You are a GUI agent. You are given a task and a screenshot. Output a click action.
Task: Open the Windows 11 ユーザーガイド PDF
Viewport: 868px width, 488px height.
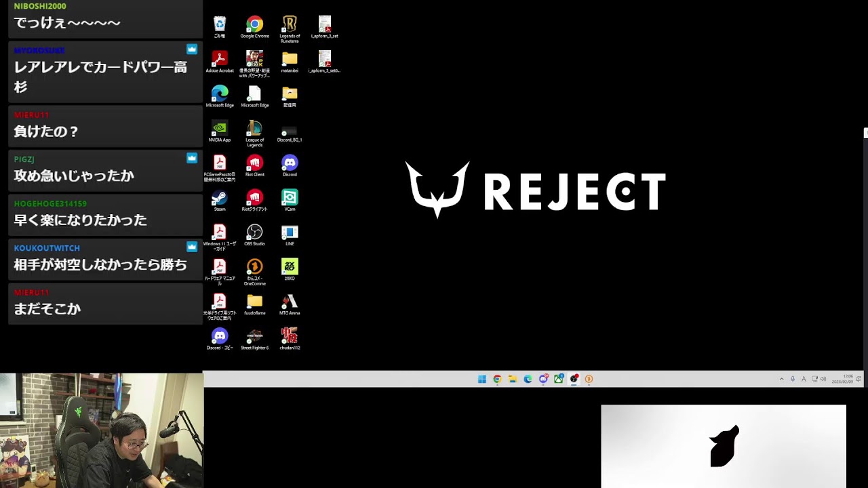click(220, 237)
